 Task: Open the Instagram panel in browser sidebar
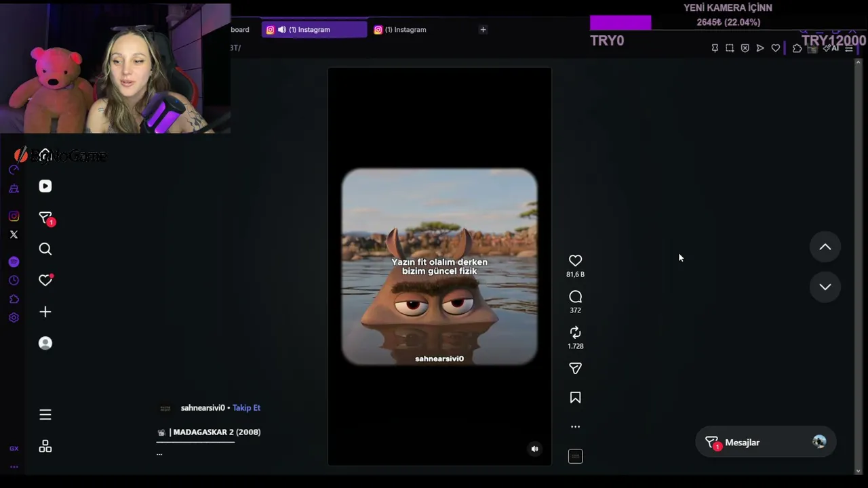click(x=14, y=216)
